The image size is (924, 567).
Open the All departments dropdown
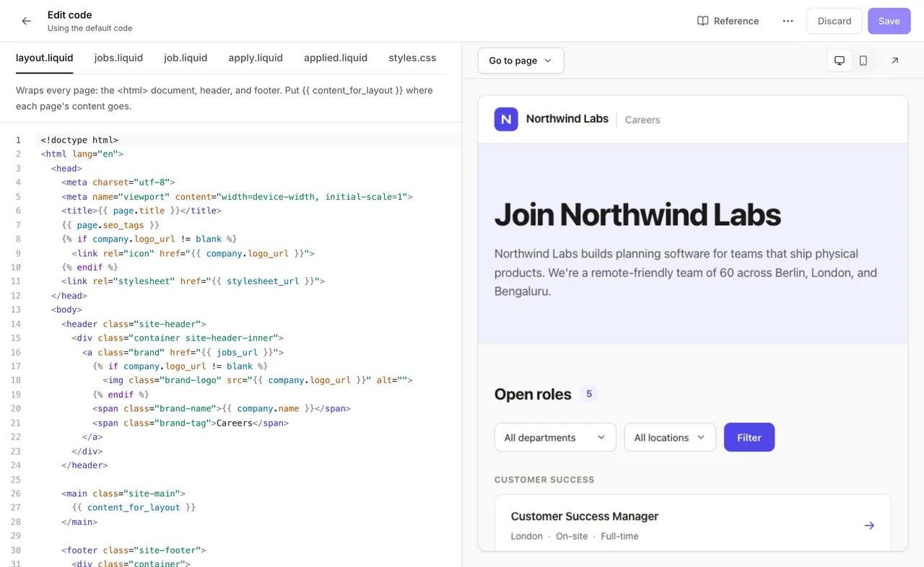coord(555,437)
